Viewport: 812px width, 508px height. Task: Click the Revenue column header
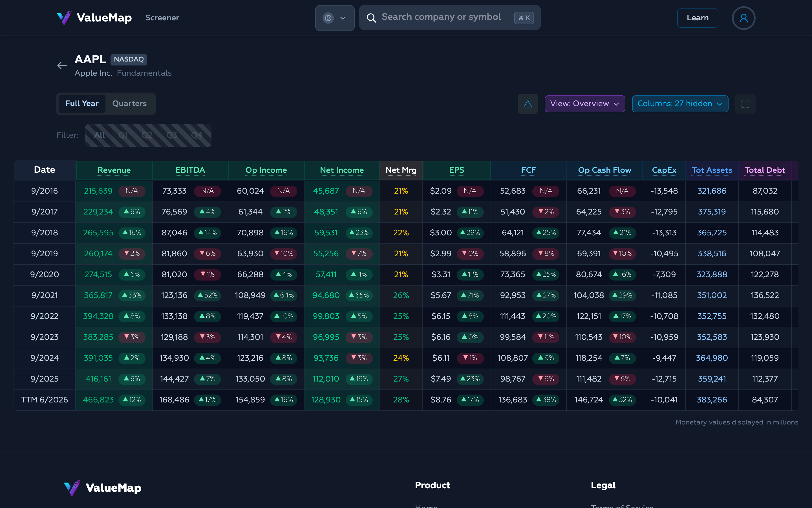(114, 170)
